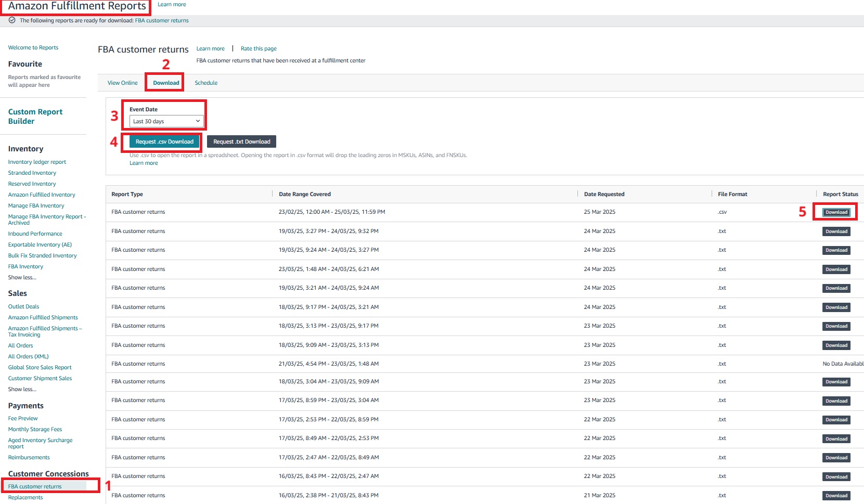864x504 pixels.
Task: Click the success checkmark icon in banner
Action: (x=12, y=20)
